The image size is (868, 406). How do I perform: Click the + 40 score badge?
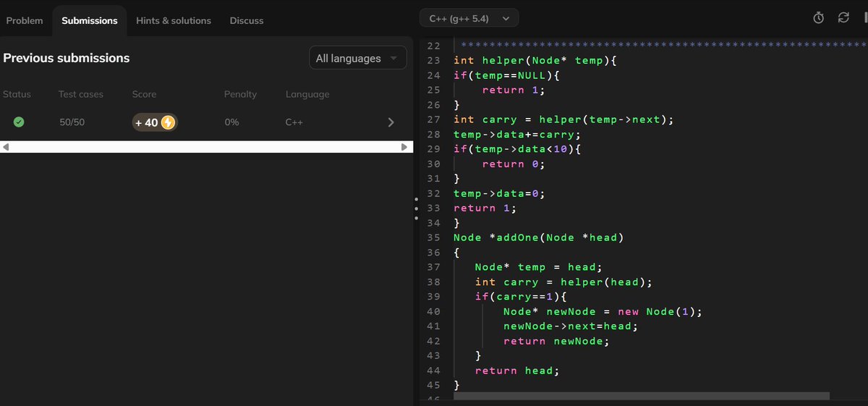tap(155, 122)
